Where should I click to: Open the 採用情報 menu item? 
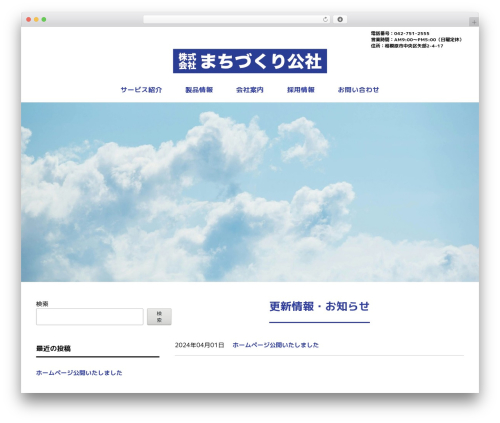click(301, 90)
